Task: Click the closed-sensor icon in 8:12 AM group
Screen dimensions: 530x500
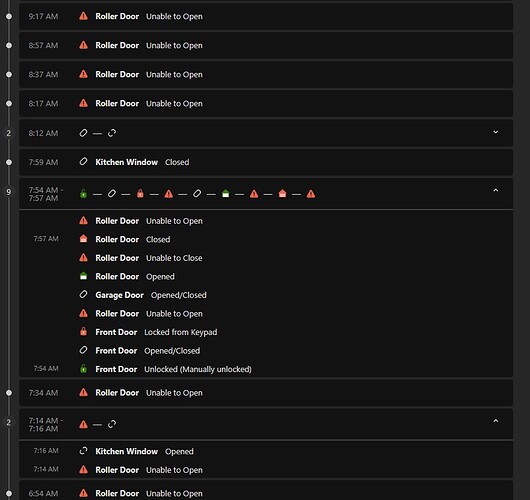Action: pyautogui.click(x=83, y=133)
